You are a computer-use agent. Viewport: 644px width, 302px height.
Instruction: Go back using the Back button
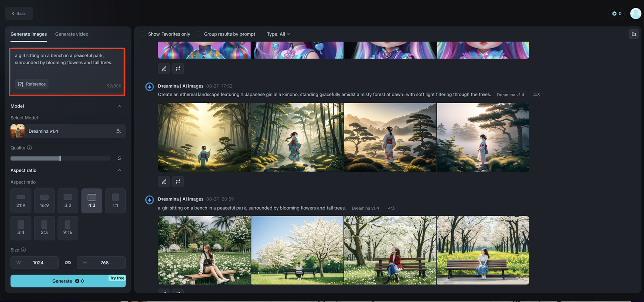point(19,13)
